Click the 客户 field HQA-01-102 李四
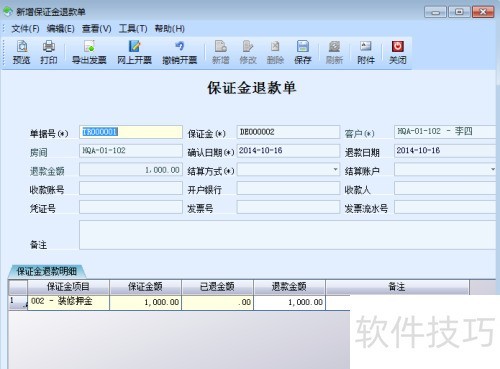 point(445,132)
